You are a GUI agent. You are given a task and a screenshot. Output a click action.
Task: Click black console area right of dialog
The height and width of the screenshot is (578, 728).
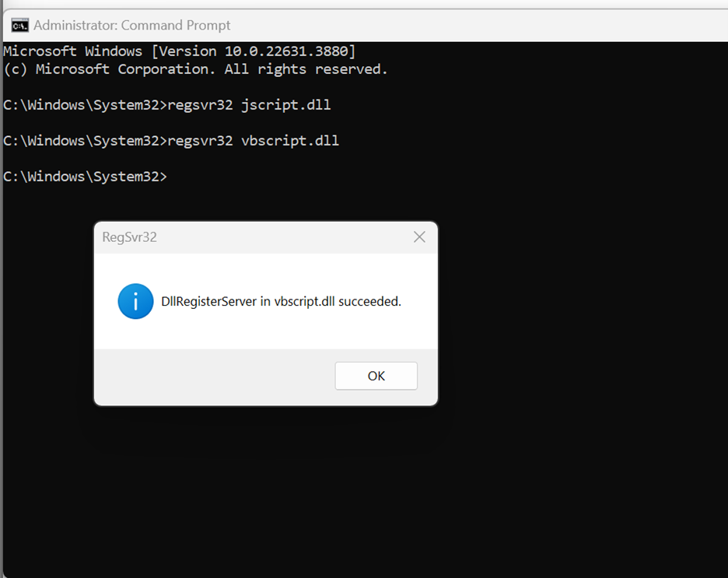[583, 311]
